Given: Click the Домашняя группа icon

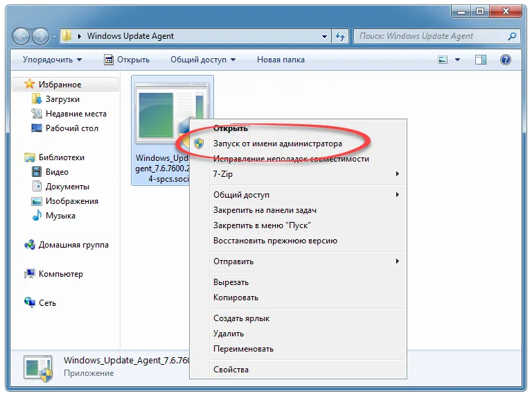Looking at the screenshot, I should 30,245.
